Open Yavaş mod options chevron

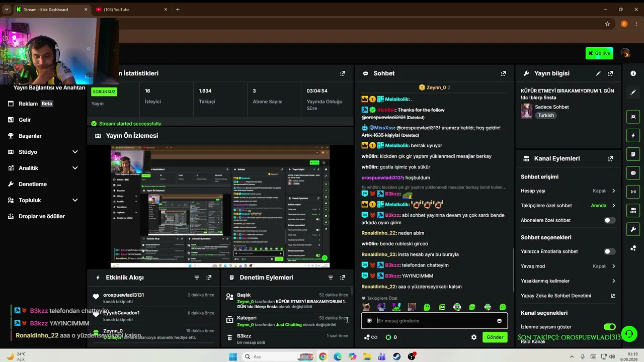613,266
